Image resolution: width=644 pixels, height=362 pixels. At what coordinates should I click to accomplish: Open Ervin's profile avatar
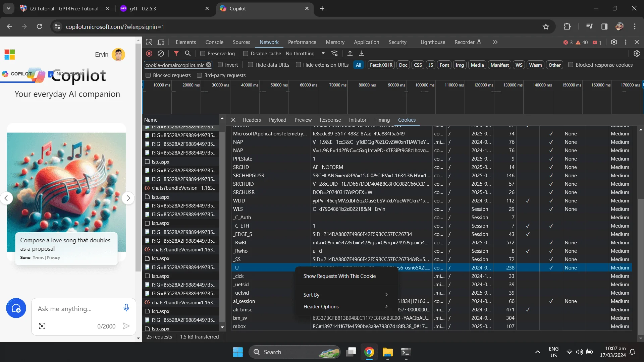[118, 54]
